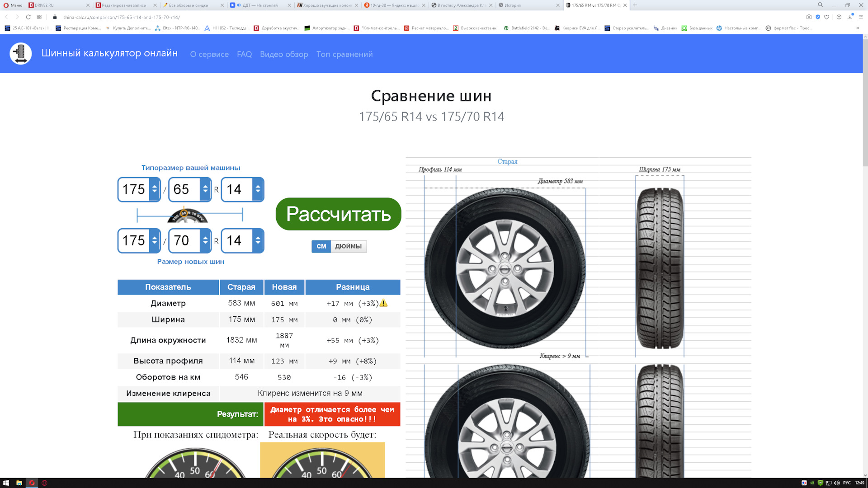
Task: Open the downloads icon
Action: (850, 17)
